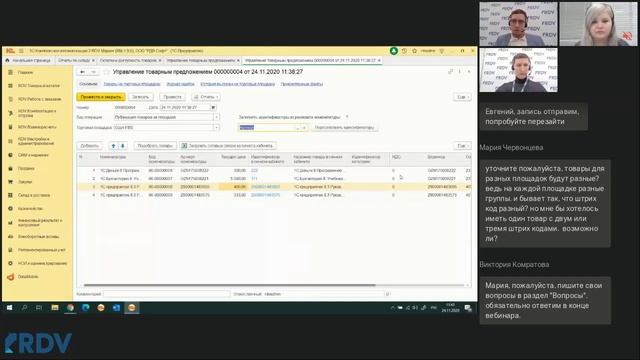Open the Еще dropdown above the table
This screenshot has height=360, width=640.
coord(463,146)
